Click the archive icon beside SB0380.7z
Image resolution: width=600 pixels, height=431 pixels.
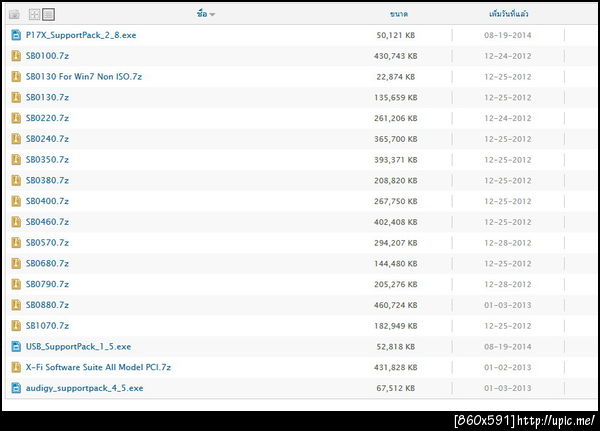pyautogui.click(x=16, y=180)
